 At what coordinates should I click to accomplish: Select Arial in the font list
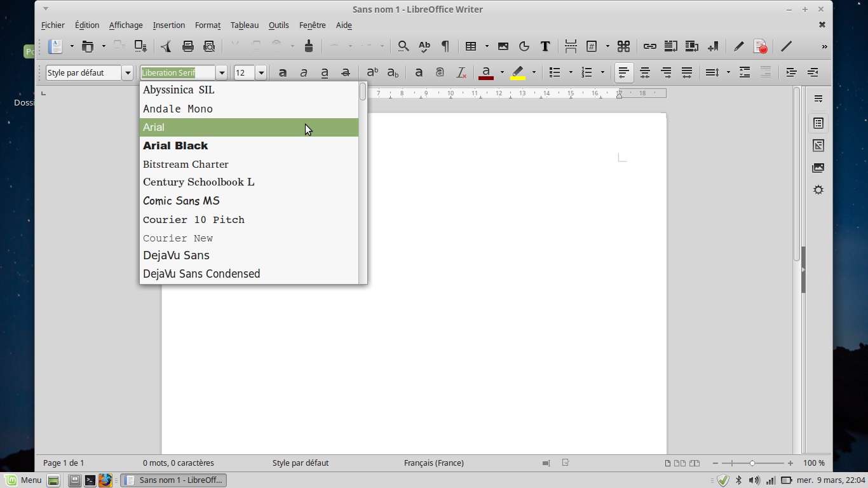[x=249, y=127]
